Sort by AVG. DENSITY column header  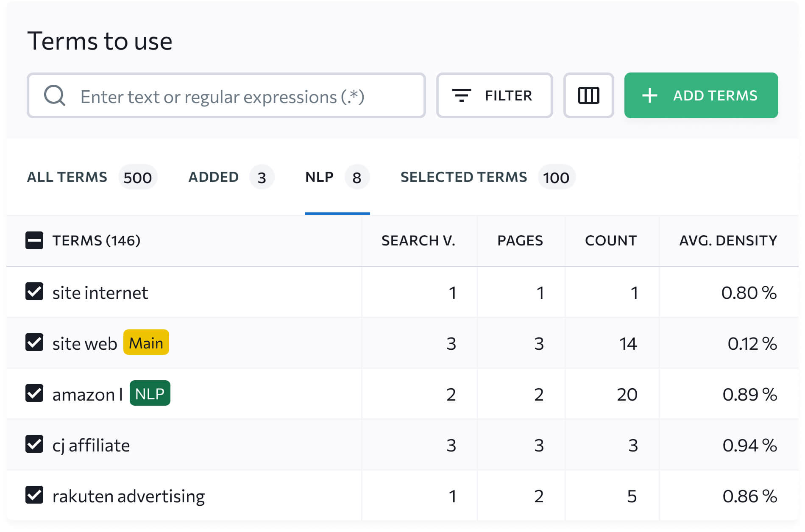728,241
